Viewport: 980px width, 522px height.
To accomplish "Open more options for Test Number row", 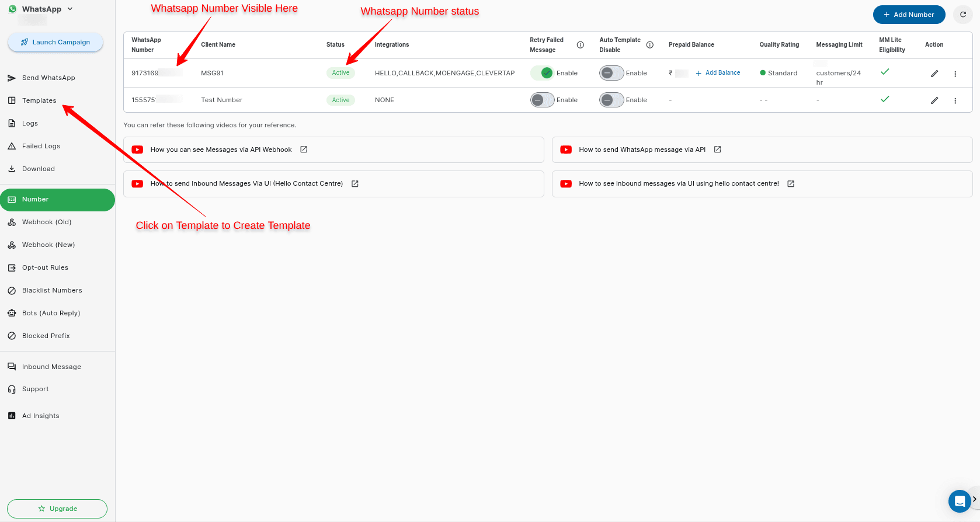I will tap(955, 101).
